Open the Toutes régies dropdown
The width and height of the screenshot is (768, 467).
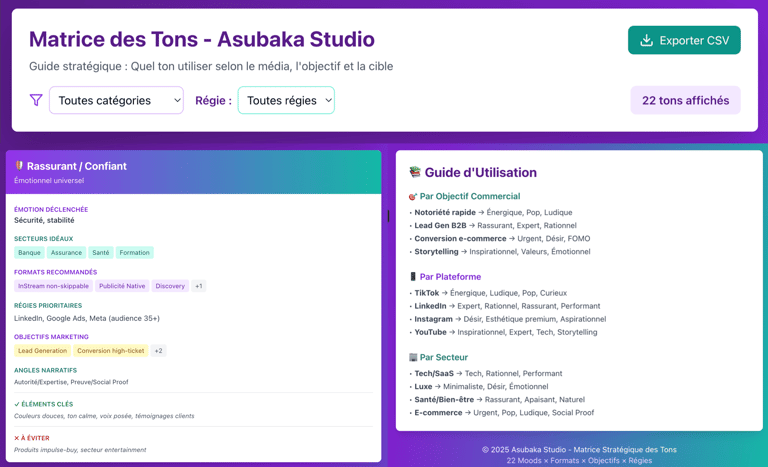coord(286,100)
